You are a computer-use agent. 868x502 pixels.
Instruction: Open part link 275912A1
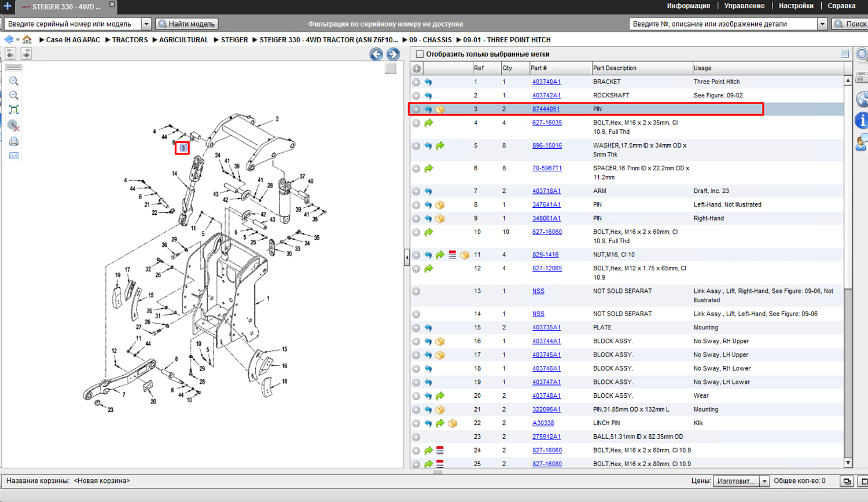coord(546,437)
